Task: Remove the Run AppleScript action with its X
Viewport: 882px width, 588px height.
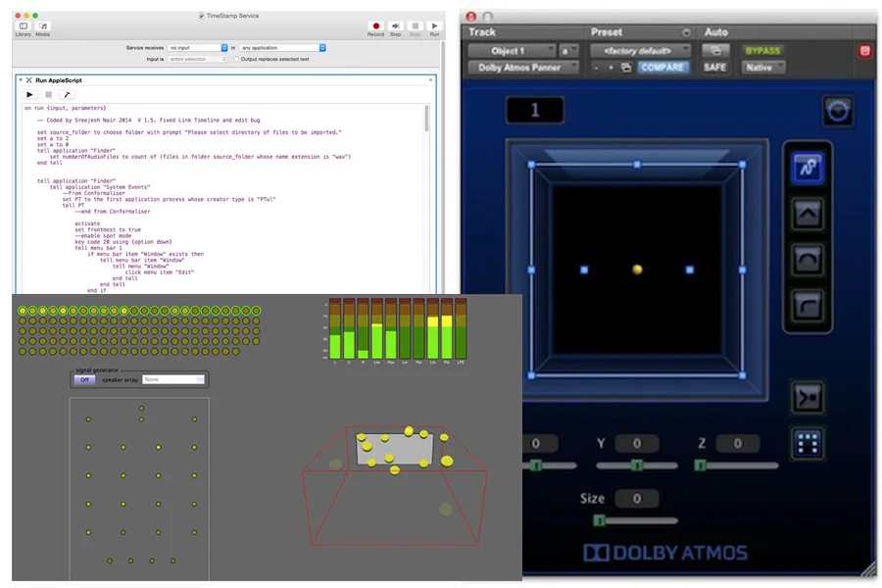Action: (x=431, y=80)
